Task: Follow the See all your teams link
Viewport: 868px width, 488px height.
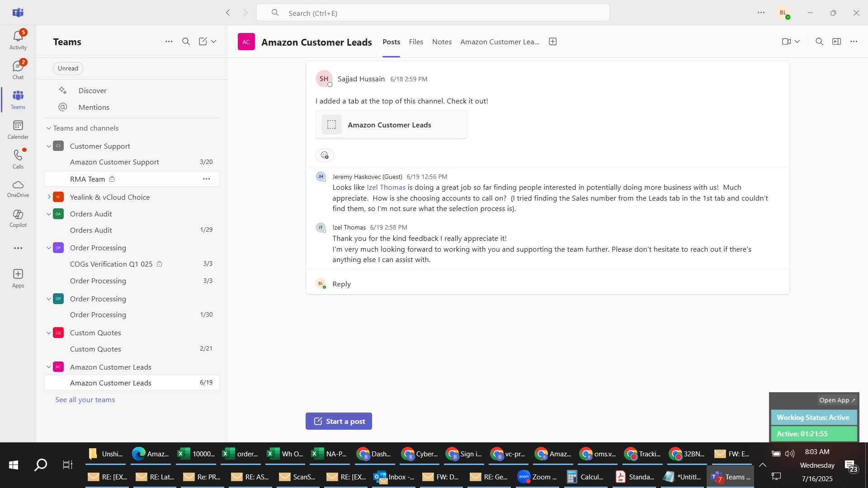Action: pyautogui.click(x=85, y=400)
